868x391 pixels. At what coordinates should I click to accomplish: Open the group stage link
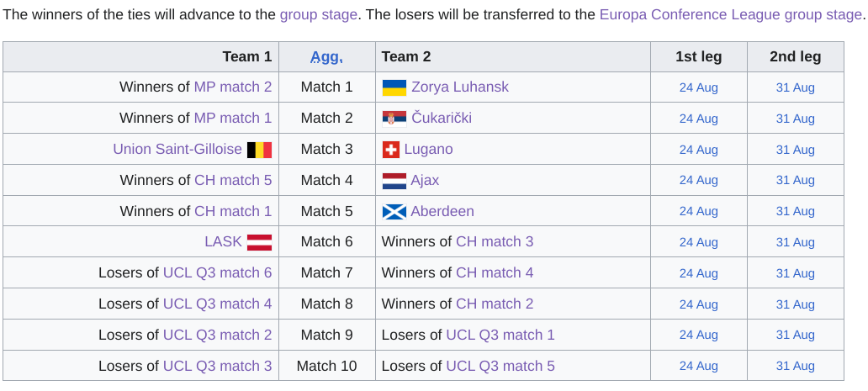coord(318,14)
